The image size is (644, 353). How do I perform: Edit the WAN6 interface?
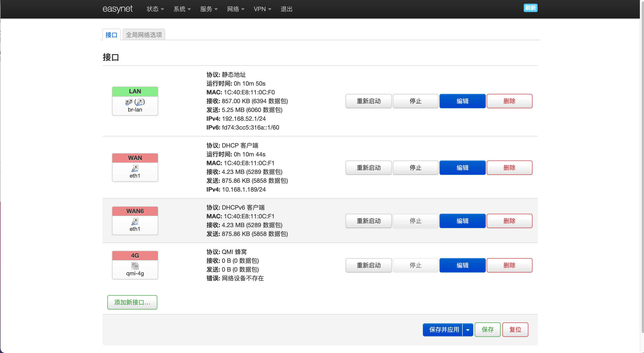point(462,221)
